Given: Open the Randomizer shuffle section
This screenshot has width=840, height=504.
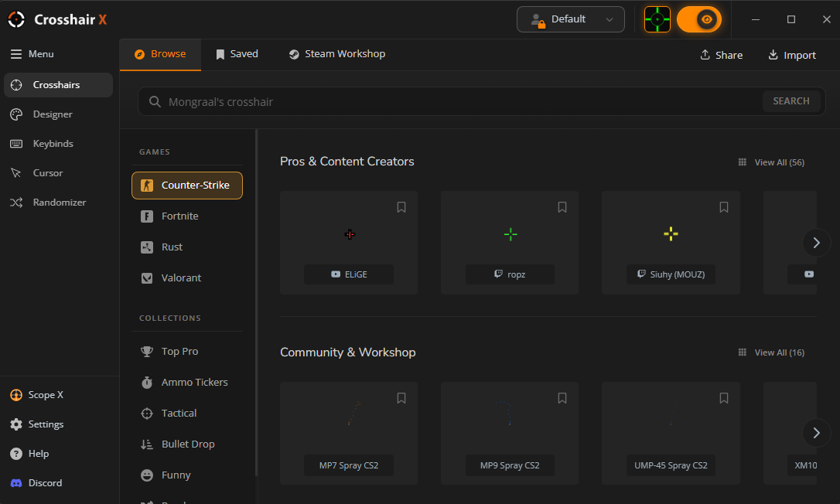Looking at the screenshot, I should [x=59, y=203].
